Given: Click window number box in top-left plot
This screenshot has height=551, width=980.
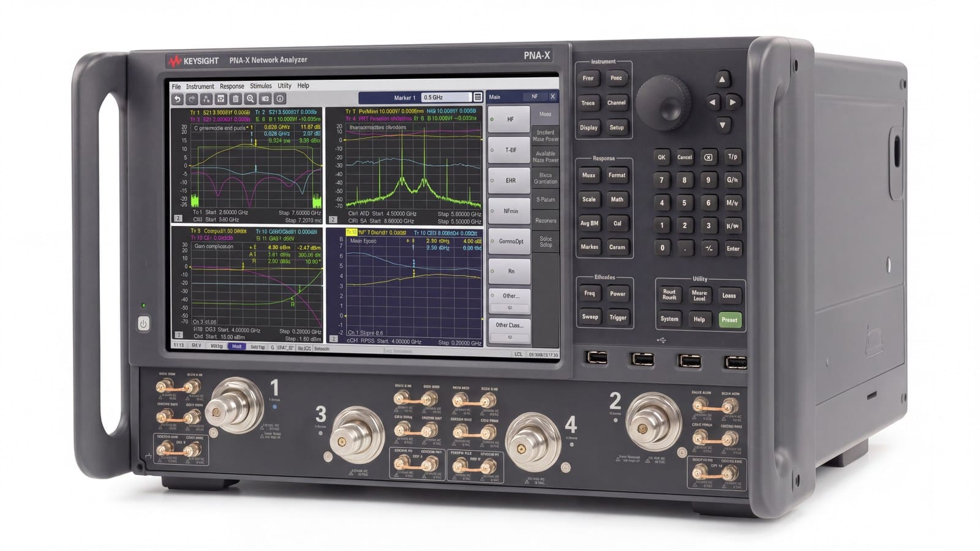Looking at the screenshot, I should click(178, 218).
